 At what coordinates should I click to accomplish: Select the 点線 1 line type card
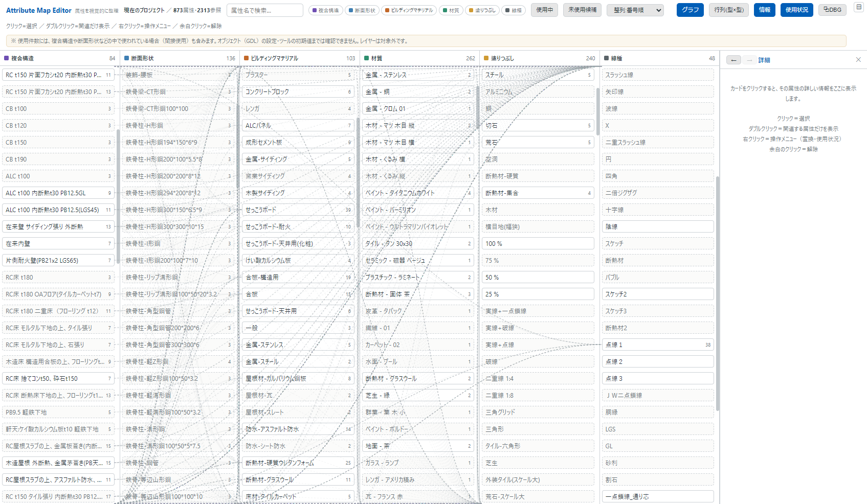pyautogui.click(x=658, y=345)
